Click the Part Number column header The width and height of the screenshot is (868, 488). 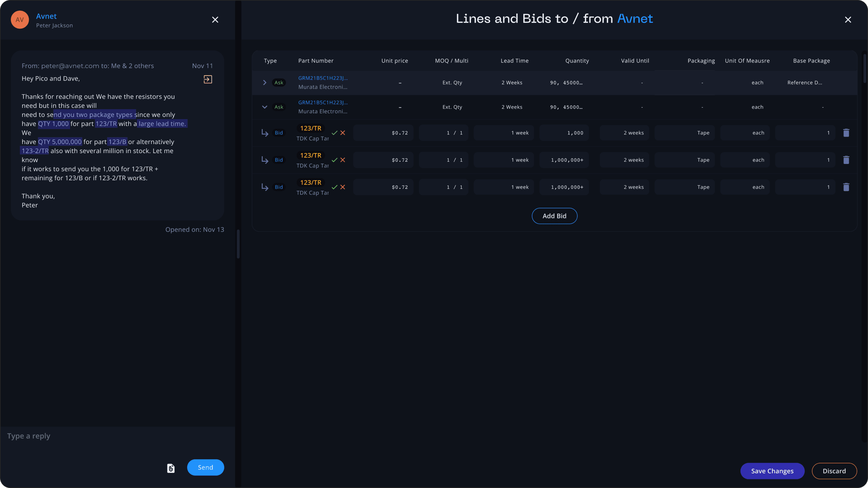click(316, 61)
